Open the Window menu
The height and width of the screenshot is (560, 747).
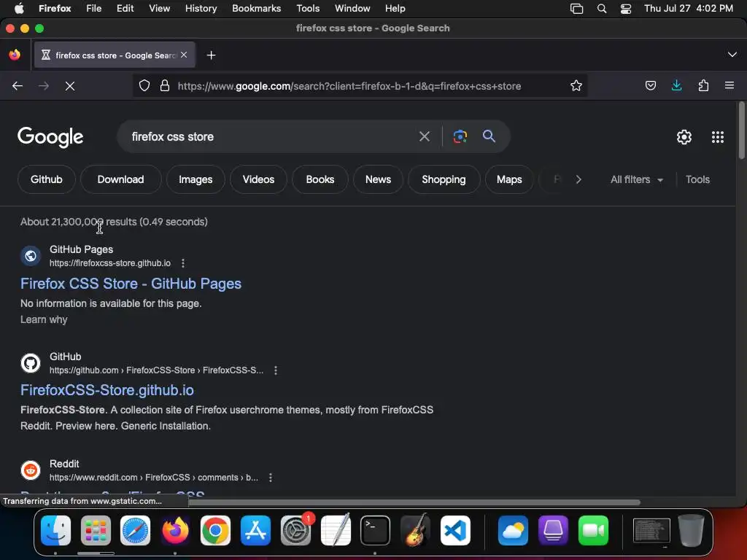pyautogui.click(x=352, y=9)
